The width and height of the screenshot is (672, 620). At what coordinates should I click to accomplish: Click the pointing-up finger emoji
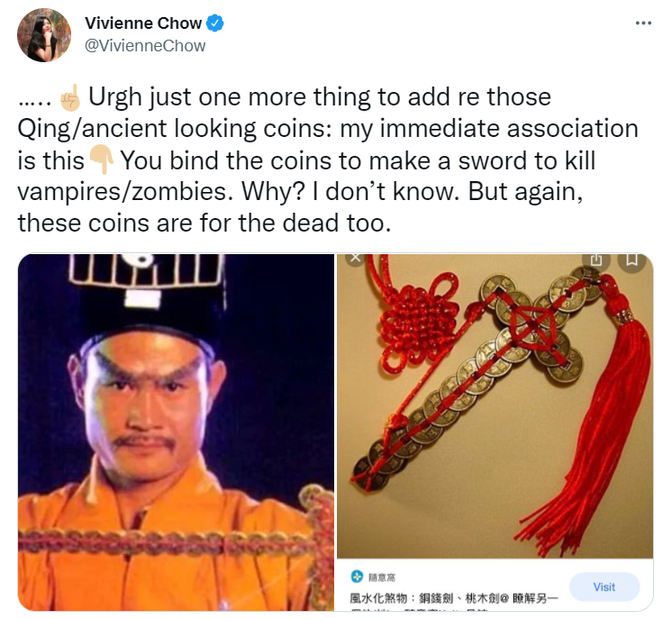(x=70, y=97)
